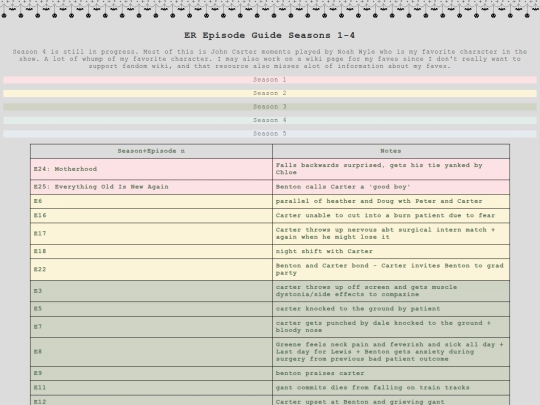Select the 'E24: Motherhood' cell

pos(151,169)
